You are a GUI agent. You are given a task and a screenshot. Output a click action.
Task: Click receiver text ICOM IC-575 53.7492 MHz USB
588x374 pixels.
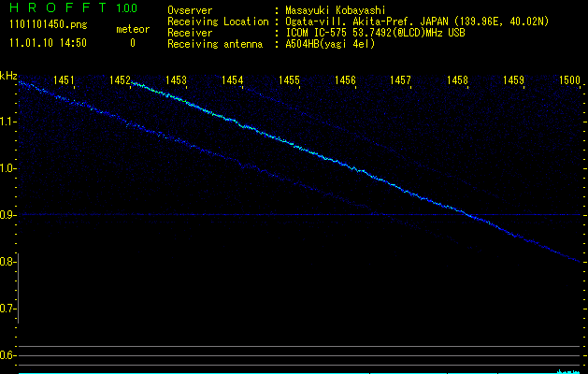click(375, 33)
